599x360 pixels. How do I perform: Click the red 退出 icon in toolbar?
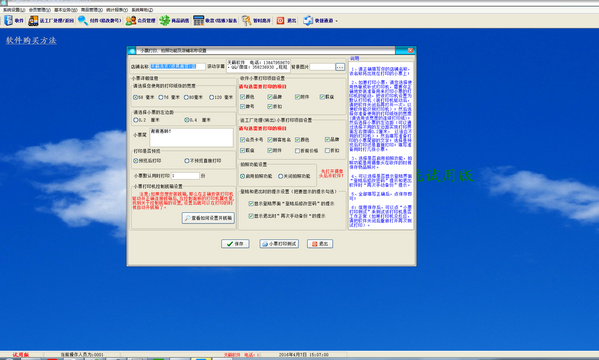280,20
